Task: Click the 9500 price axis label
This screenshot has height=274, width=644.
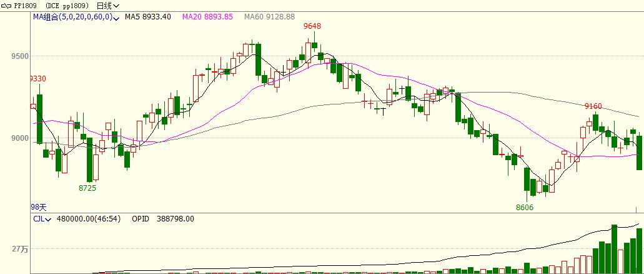Action: pos(19,56)
